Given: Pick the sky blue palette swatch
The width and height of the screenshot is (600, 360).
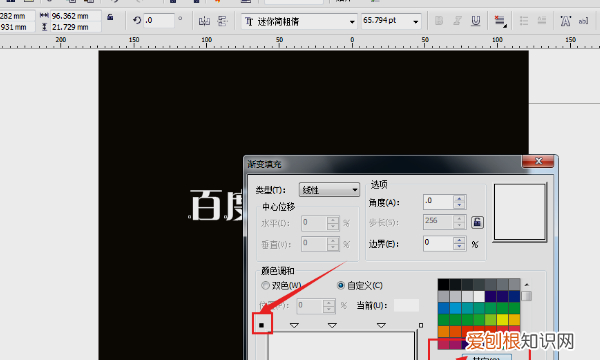Looking at the screenshot, I should 455,308.
